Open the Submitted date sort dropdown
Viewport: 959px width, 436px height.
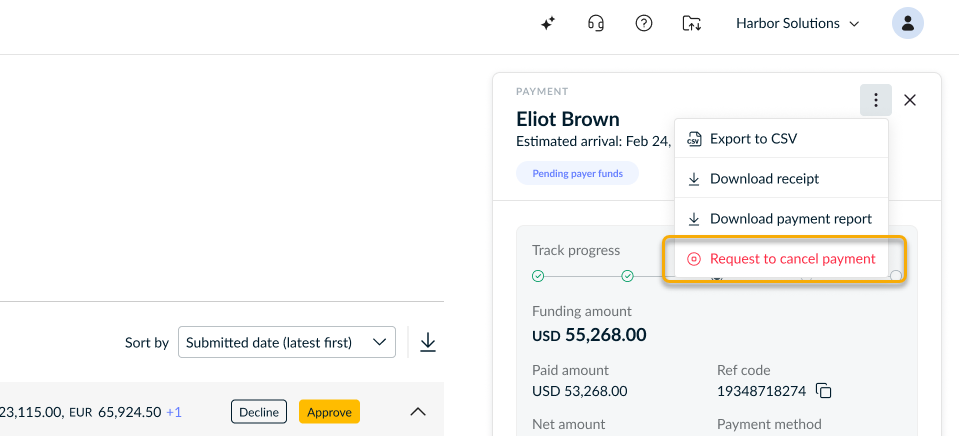tap(287, 342)
